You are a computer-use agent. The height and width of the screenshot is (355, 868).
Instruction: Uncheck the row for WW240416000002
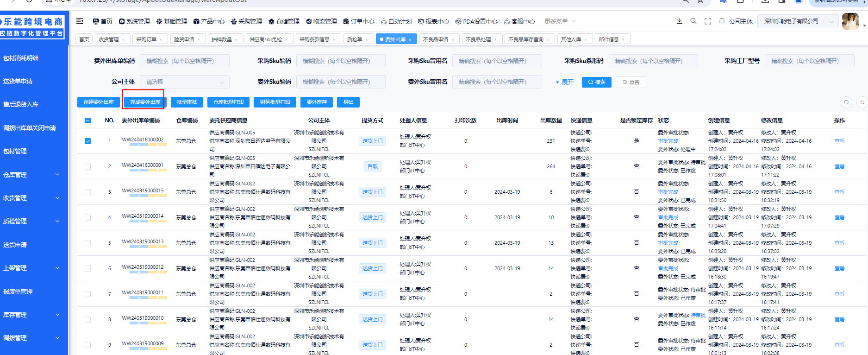[x=88, y=141]
